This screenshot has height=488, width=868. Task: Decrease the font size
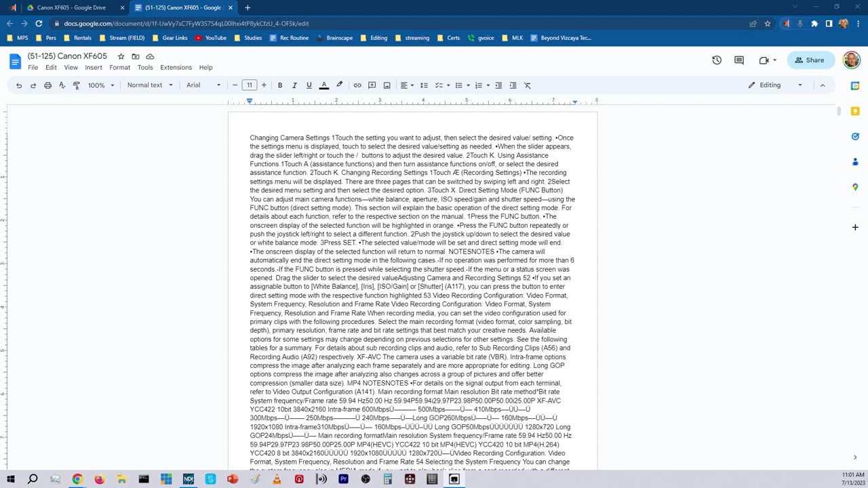coord(235,85)
